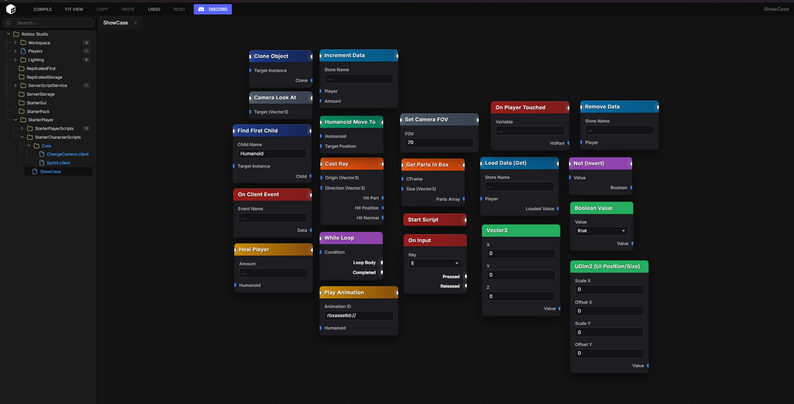Collapse the StarterCharacterScripts folder

pyautogui.click(x=22, y=137)
